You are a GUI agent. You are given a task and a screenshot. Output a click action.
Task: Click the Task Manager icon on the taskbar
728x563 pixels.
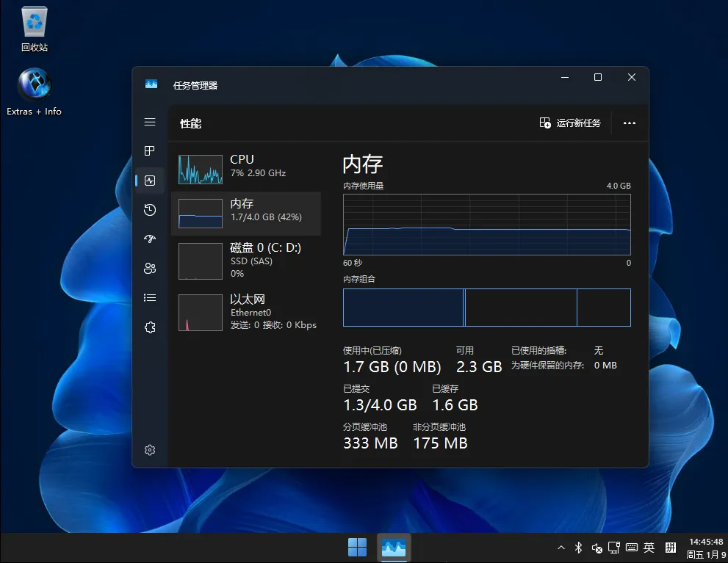[x=394, y=547]
